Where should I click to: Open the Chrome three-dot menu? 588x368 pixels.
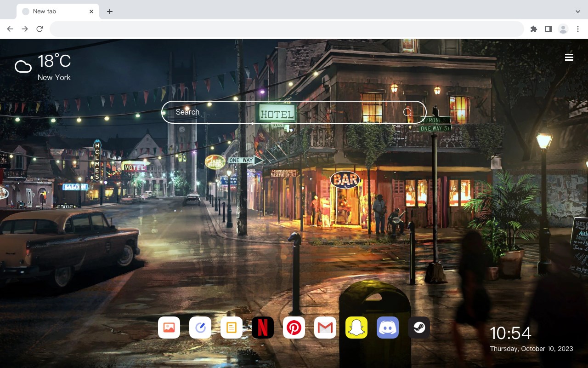coord(578,29)
